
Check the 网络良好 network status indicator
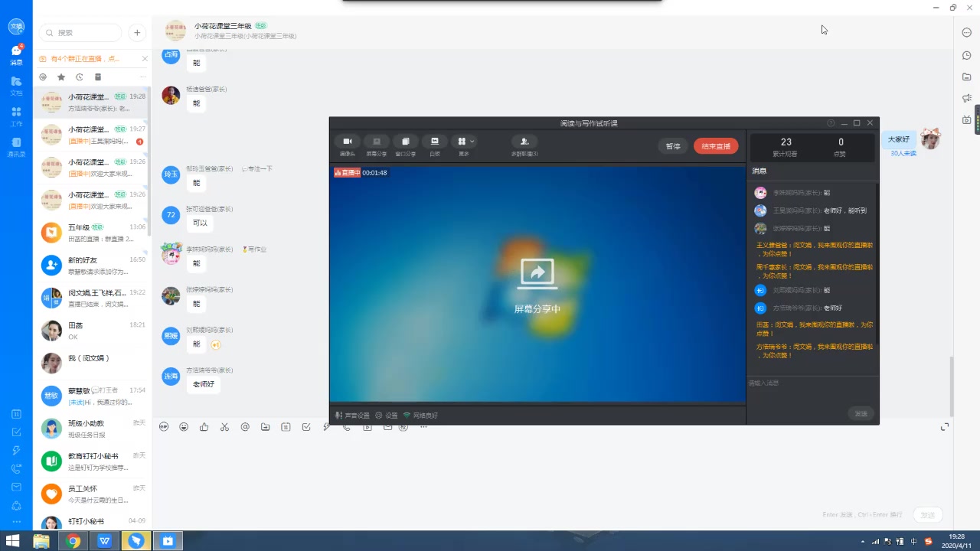(x=421, y=416)
